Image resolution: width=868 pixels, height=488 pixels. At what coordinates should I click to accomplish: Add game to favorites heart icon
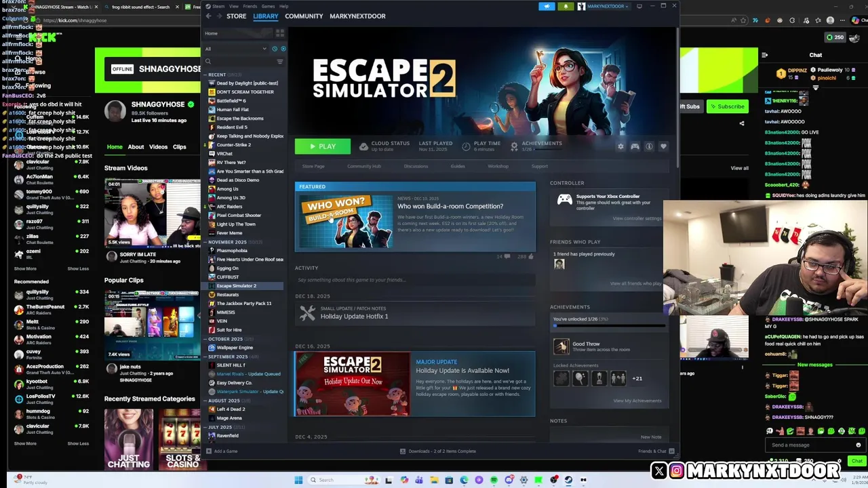(x=663, y=146)
